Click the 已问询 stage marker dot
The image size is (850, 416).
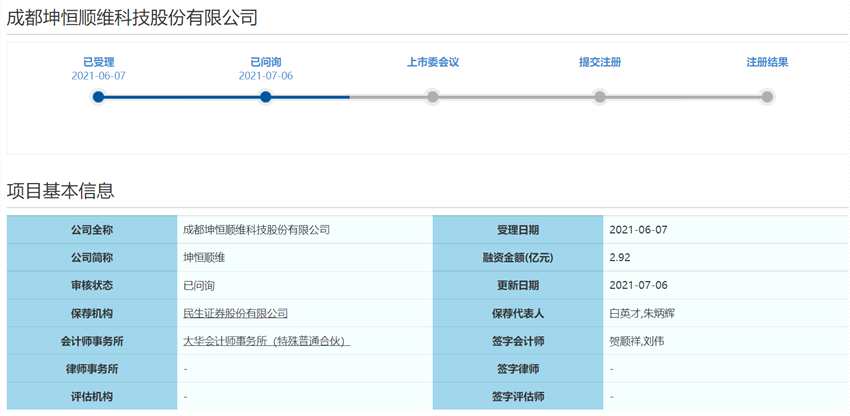(x=265, y=97)
